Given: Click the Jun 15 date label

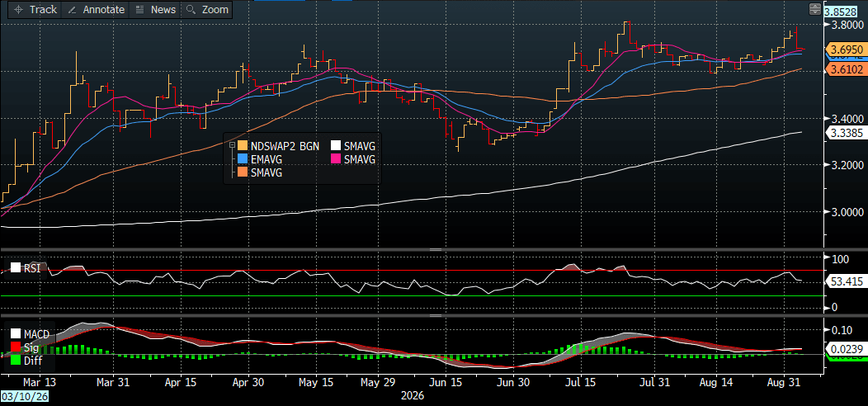Looking at the screenshot, I should pos(446,382).
